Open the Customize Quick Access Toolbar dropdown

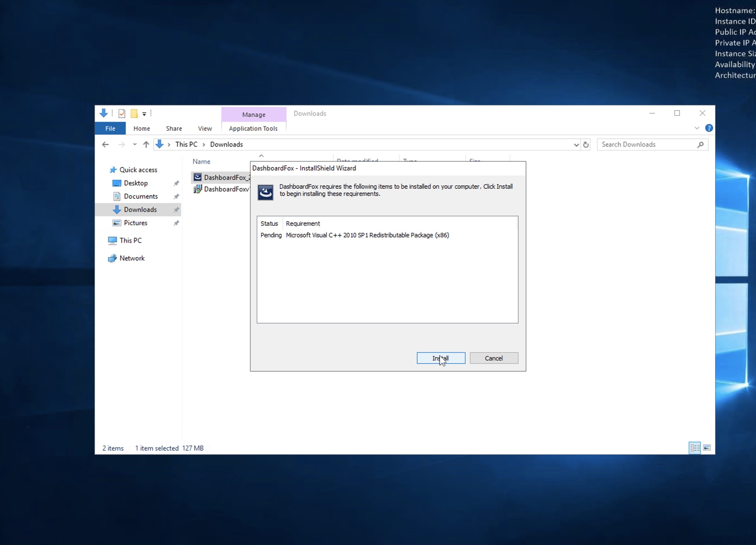coord(144,114)
